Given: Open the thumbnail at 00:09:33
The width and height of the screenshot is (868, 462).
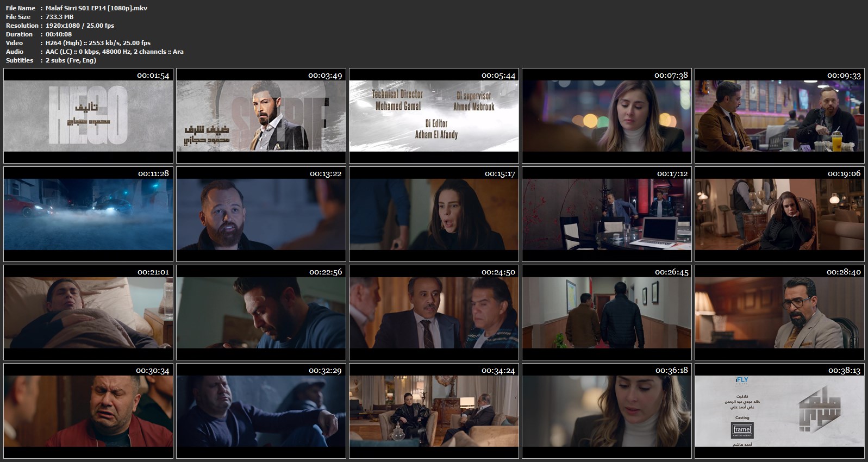Looking at the screenshot, I should pos(779,116).
